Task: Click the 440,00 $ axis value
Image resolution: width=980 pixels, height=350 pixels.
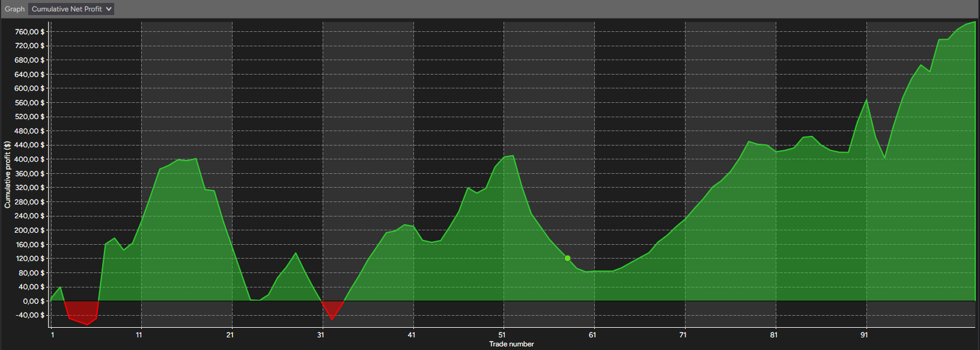Action: pyautogui.click(x=29, y=145)
